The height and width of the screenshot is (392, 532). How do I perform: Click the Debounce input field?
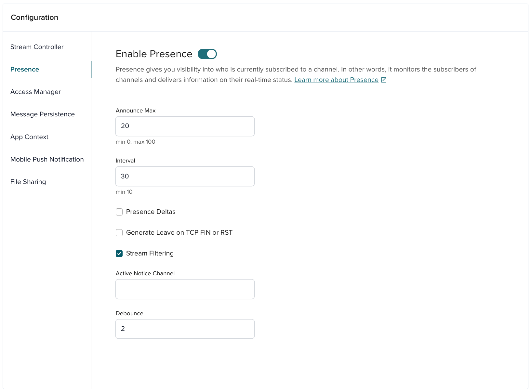[185, 329]
